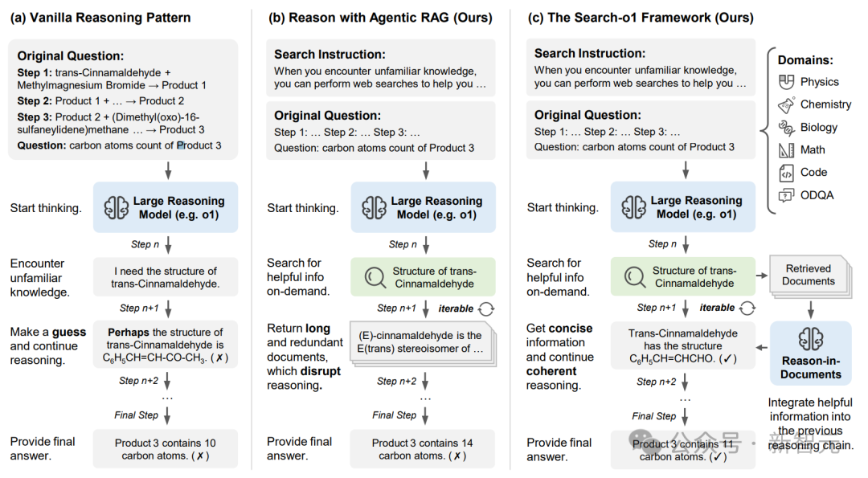Click the brain icon in Reason-in-Documents box
Image resolution: width=868 pixels, height=478 pixels.
coord(810,338)
